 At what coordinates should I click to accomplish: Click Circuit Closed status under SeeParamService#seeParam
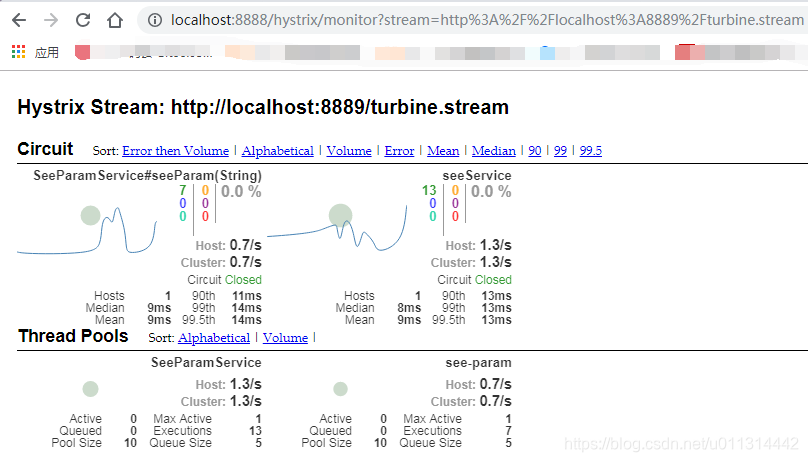click(x=225, y=280)
